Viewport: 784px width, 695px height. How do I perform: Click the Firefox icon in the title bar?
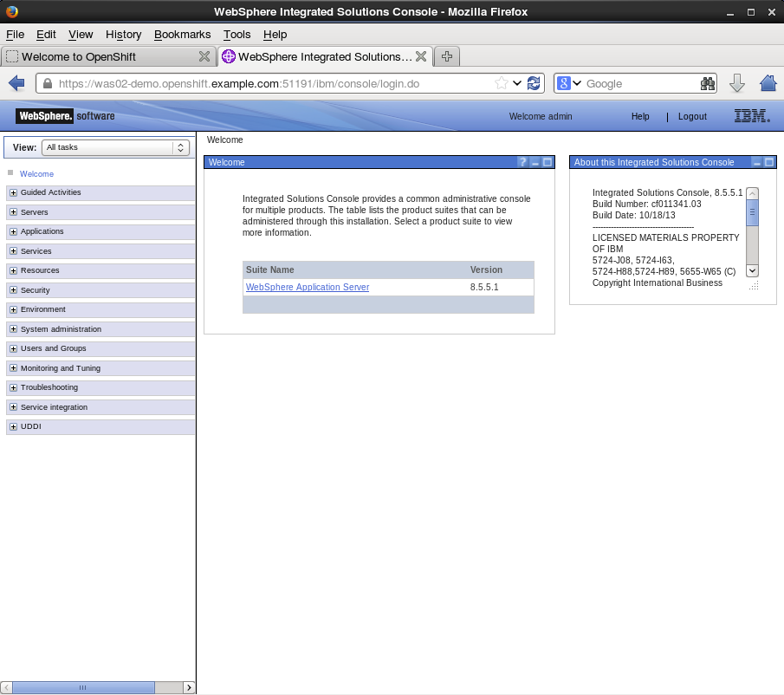tap(11, 11)
